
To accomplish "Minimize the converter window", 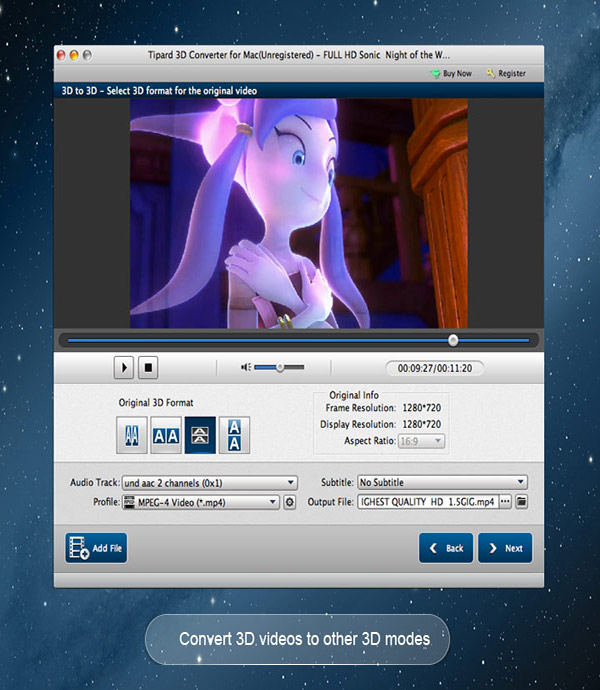I will [x=74, y=55].
